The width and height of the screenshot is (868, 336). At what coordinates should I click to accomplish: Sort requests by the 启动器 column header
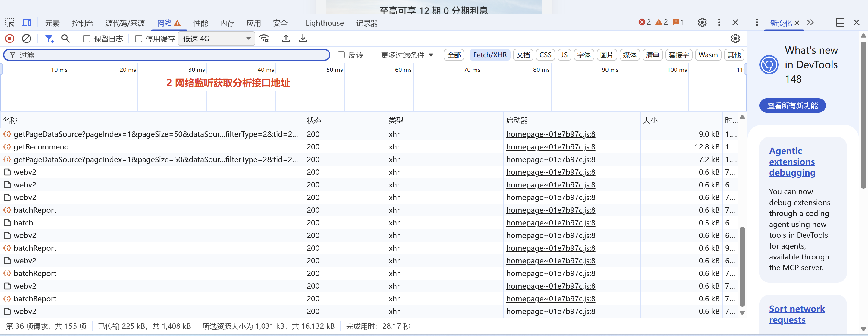click(571, 120)
